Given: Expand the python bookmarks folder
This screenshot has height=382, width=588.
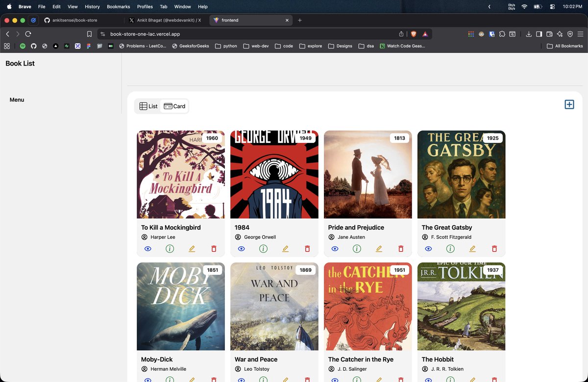Looking at the screenshot, I should point(226,46).
